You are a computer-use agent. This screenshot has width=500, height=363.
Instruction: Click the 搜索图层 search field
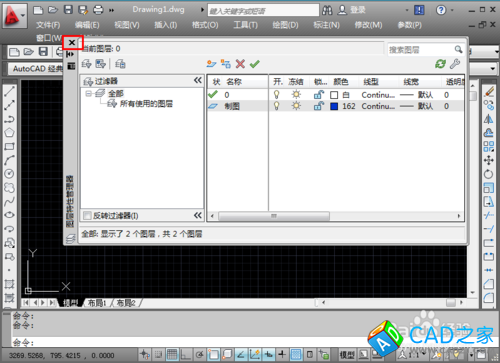click(x=421, y=50)
